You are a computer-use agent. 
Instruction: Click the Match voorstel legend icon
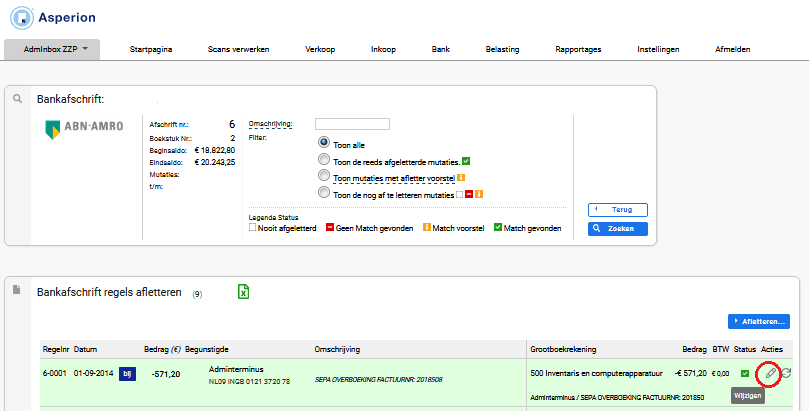pyautogui.click(x=427, y=227)
